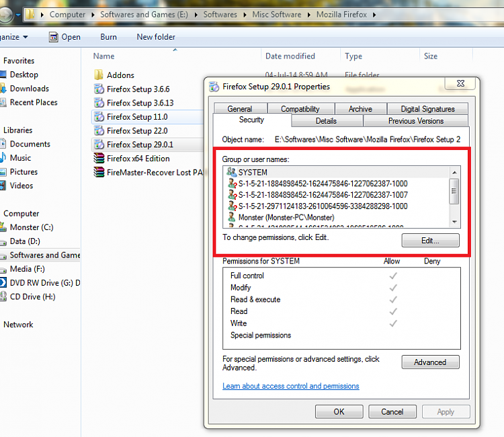Click the Downloads favorites icon

(x=3, y=89)
